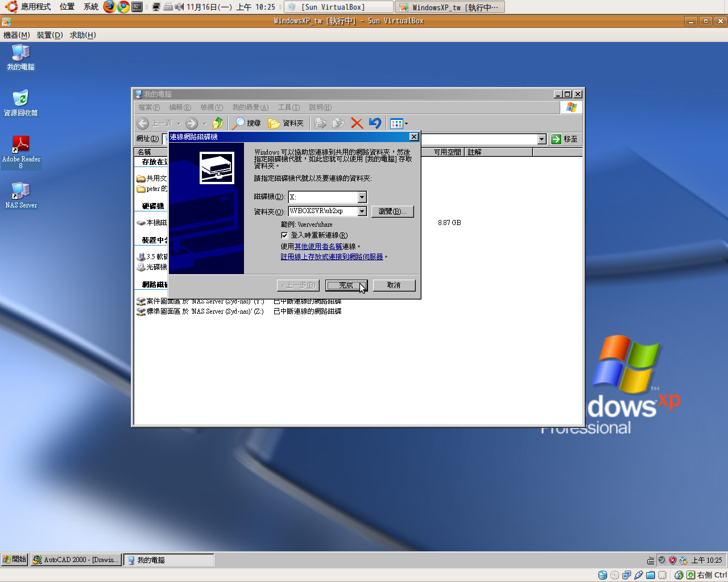
Task: Select the Z: NAS Server network drive
Action: [x=200, y=311]
